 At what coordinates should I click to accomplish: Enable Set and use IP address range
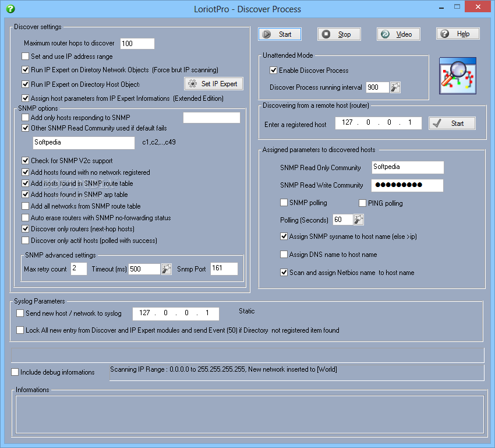[25, 56]
